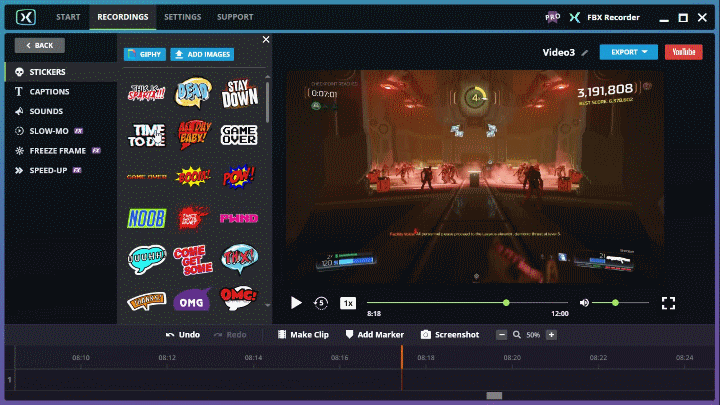The height and width of the screenshot is (405, 720).
Task: Pick the 'This is Sparta' sticker
Action: tap(146, 93)
